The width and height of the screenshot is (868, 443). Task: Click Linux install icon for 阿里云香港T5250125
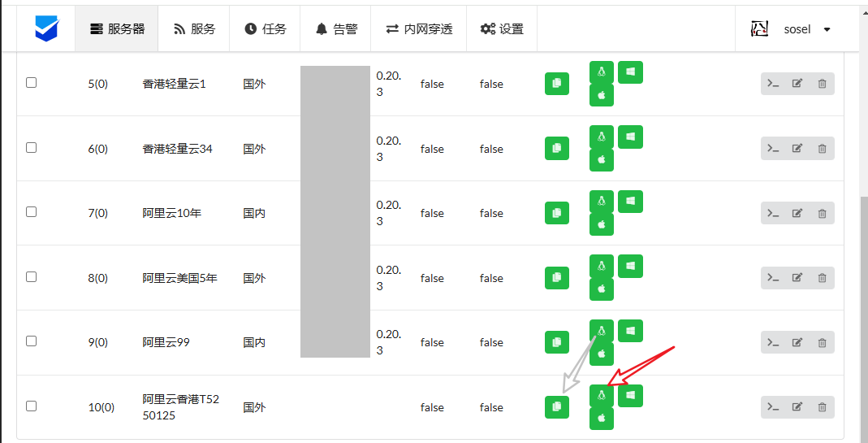pyautogui.click(x=602, y=396)
